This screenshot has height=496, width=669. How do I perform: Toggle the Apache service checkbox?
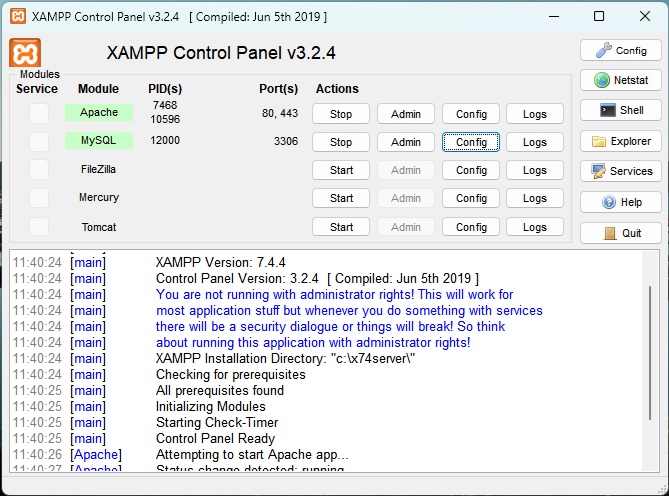click(x=39, y=113)
